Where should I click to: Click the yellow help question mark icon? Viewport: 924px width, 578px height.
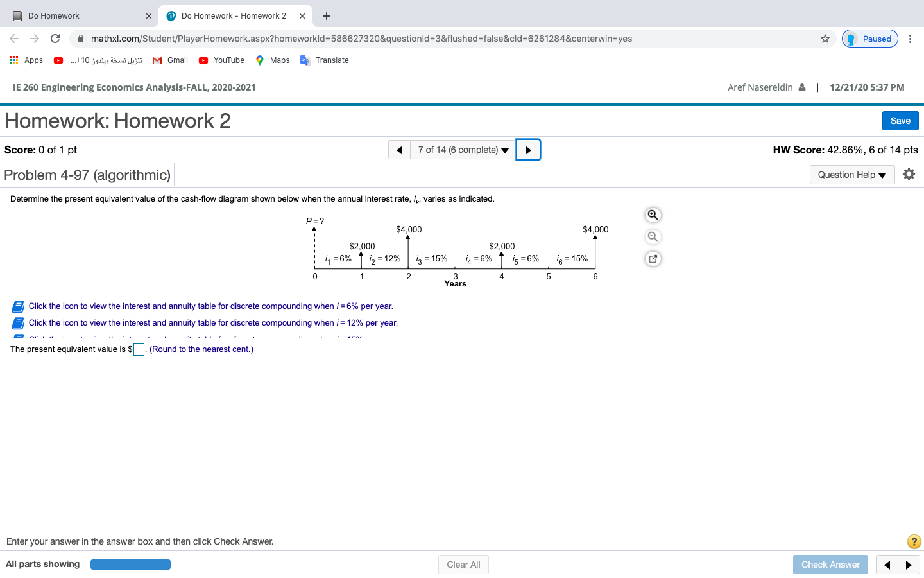[914, 541]
